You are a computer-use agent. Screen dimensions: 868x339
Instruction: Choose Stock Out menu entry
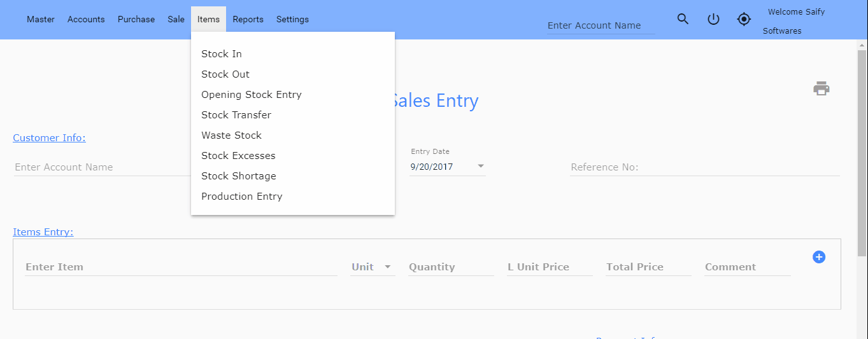pos(225,74)
